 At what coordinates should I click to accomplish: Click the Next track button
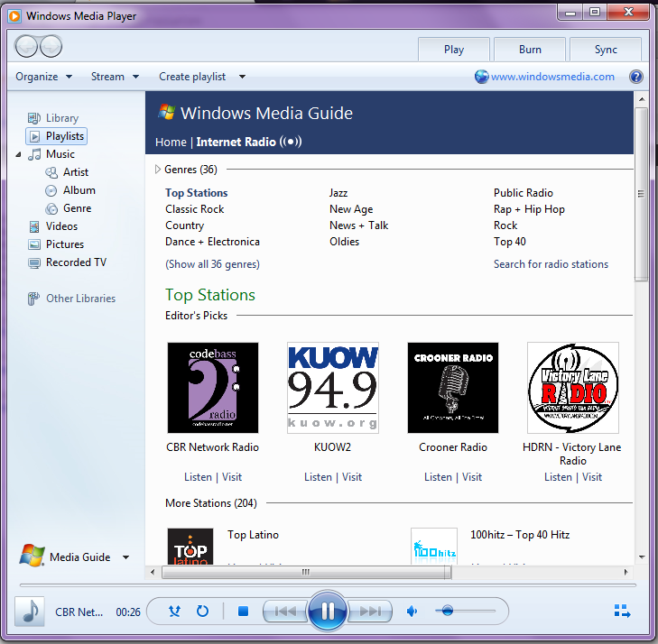pyautogui.click(x=370, y=612)
